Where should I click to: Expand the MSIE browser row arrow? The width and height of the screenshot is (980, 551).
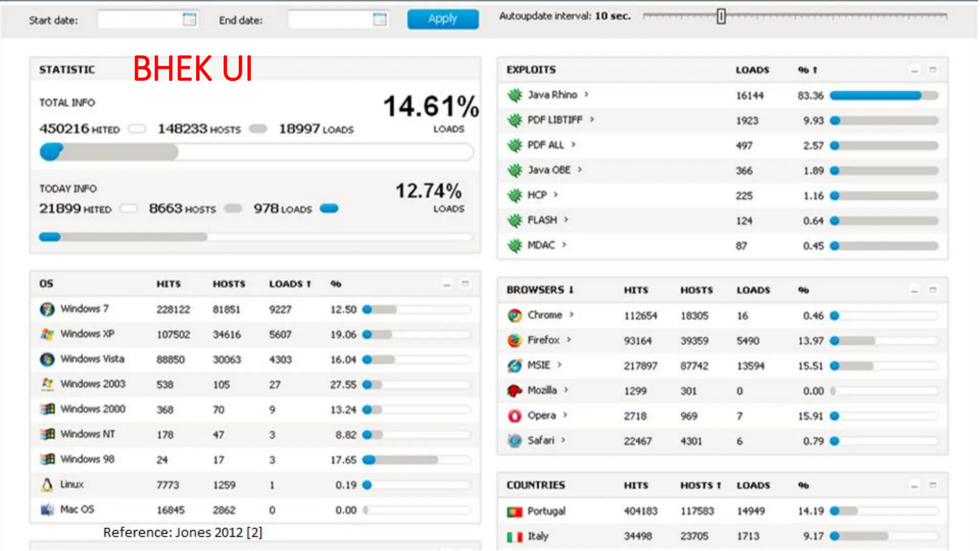pyautogui.click(x=559, y=365)
